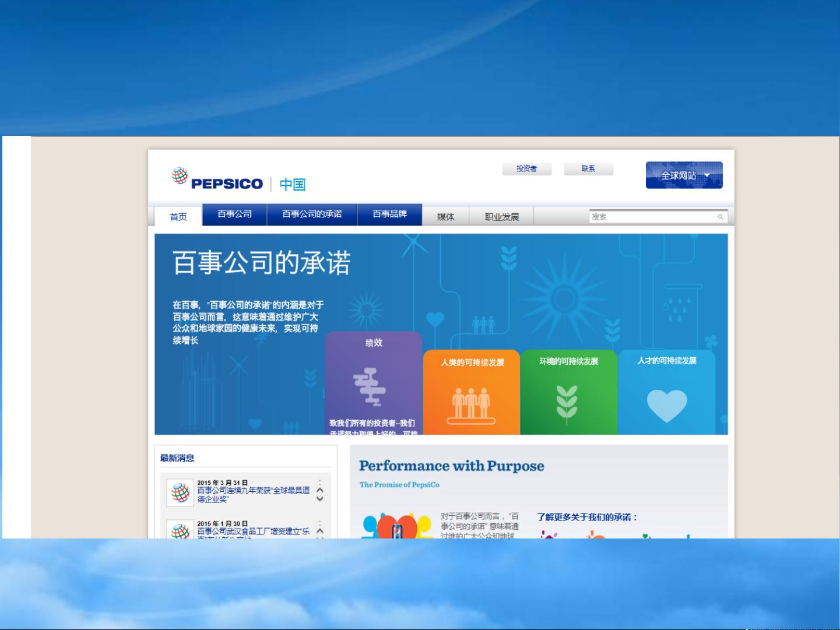Click the 投资者 button

[526, 169]
